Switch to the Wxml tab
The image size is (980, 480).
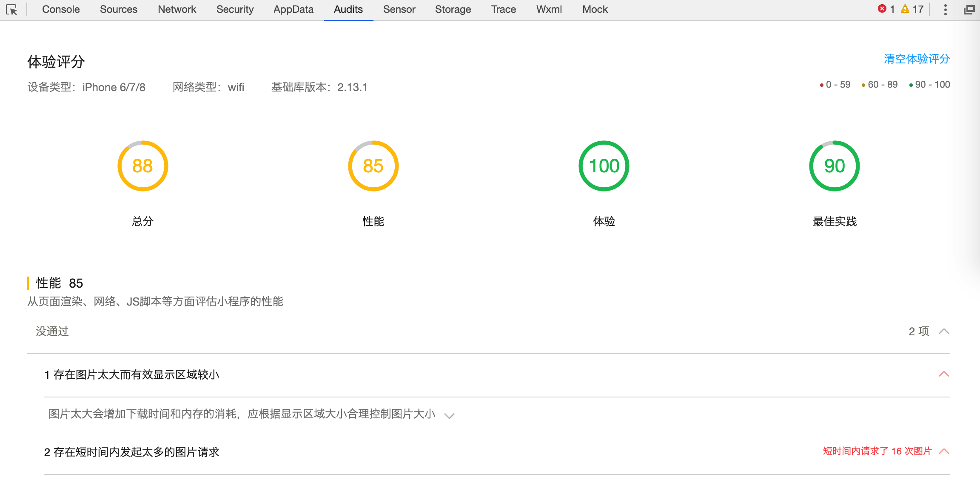tap(549, 9)
